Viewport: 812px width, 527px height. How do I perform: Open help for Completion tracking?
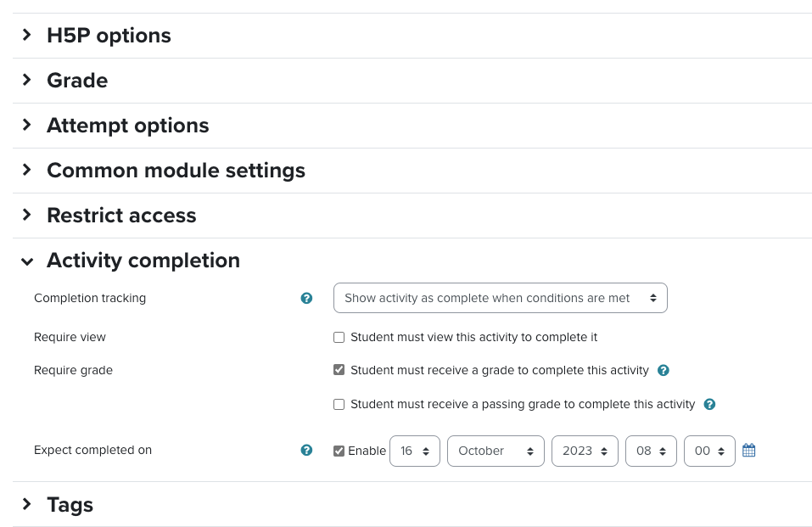(306, 298)
